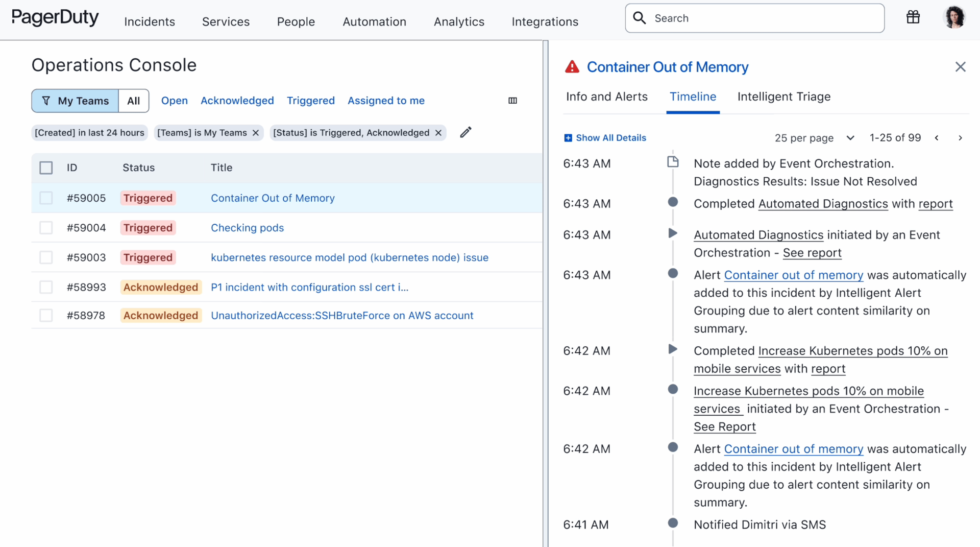Open the Analytics menu
This screenshot has width=980, height=547.
459,21
